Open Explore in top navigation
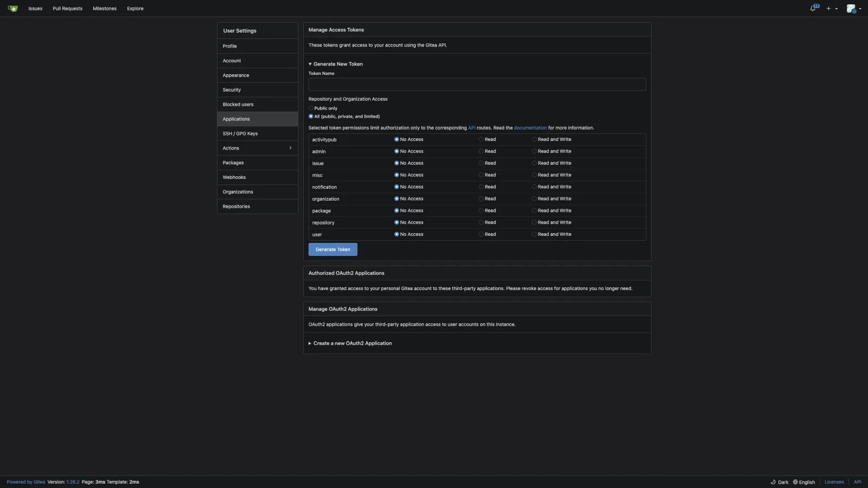The width and height of the screenshot is (868, 488). tap(135, 9)
